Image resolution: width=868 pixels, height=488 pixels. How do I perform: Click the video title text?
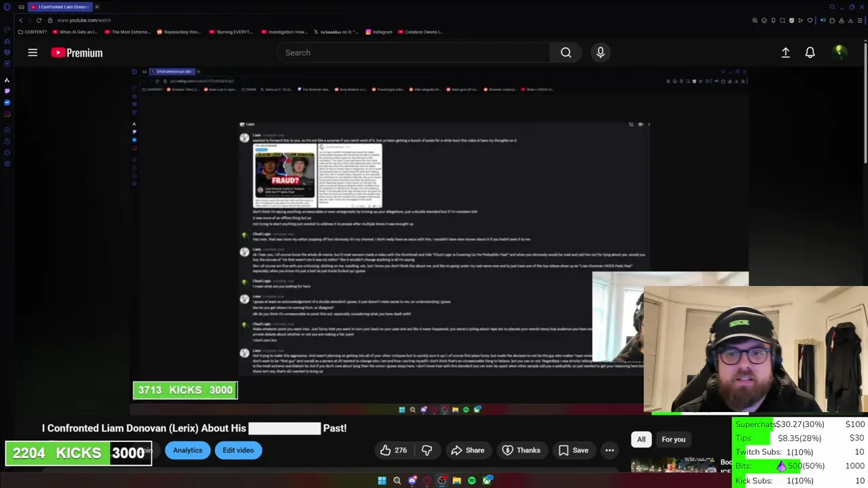coord(195,428)
